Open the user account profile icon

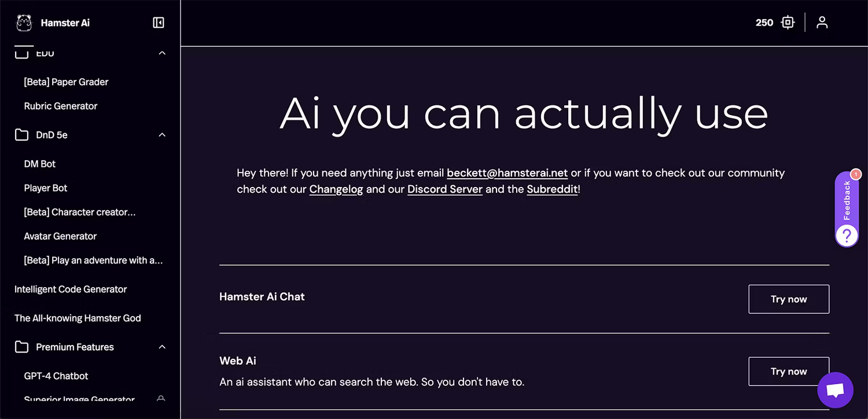pos(822,23)
